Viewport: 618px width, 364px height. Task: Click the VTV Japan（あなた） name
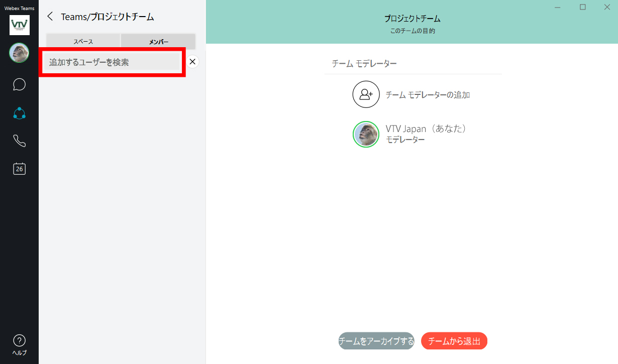pyautogui.click(x=427, y=129)
